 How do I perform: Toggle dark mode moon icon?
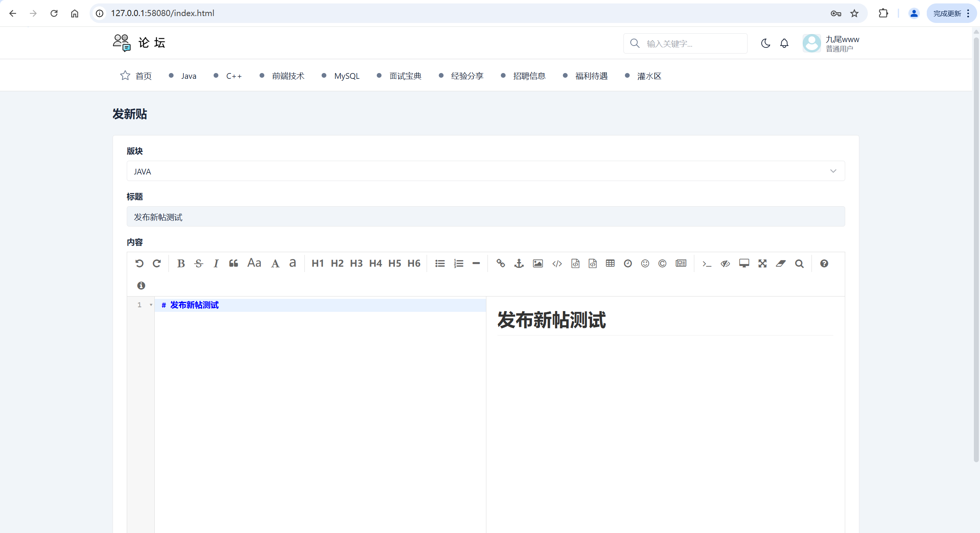pos(765,44)
